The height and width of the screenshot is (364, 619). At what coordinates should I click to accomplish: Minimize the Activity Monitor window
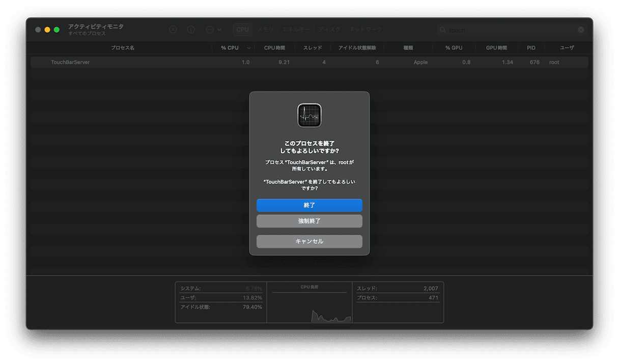pos(47,30)
